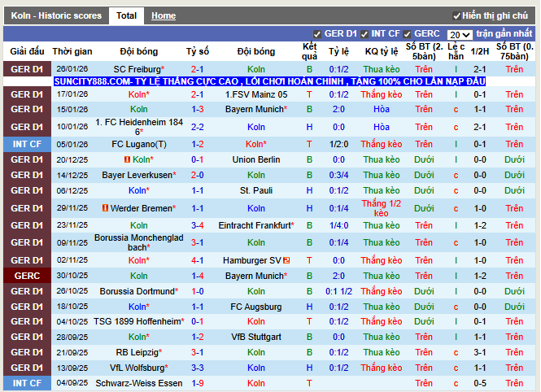Click the 0-5 half-time score for Essen match

click(480, 383)
